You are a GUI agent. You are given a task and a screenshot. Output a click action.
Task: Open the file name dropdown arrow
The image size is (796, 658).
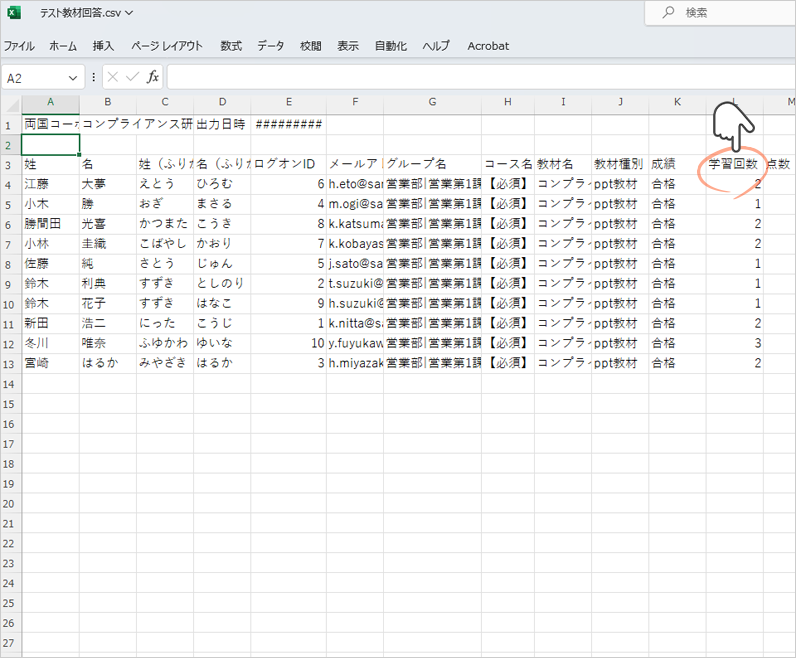pos(129,13)
